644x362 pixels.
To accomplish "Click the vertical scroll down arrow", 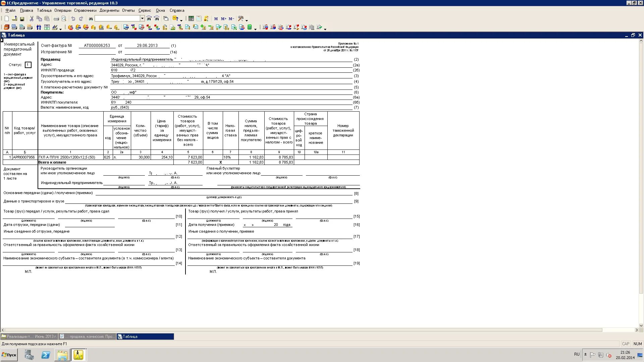I will pos(641,325).
